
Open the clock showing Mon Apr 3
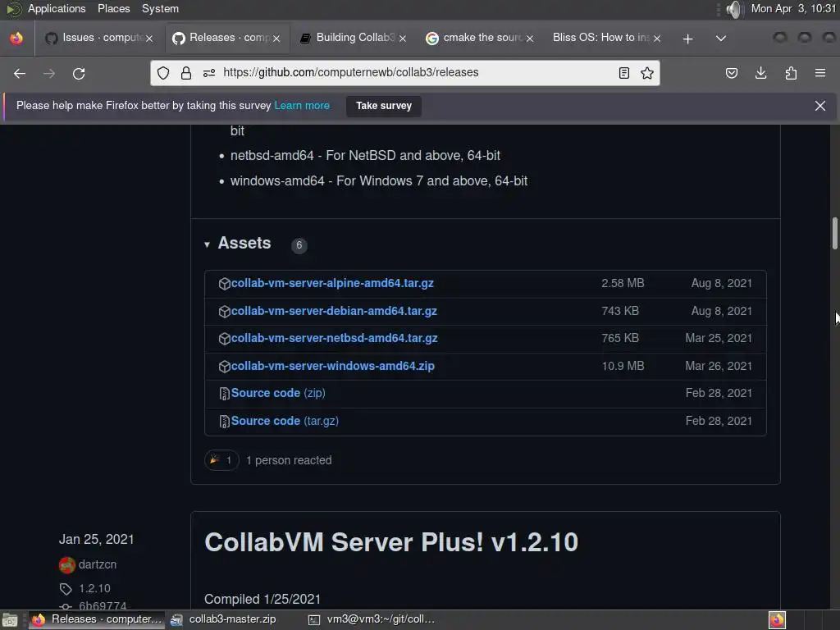coord(793,8)
